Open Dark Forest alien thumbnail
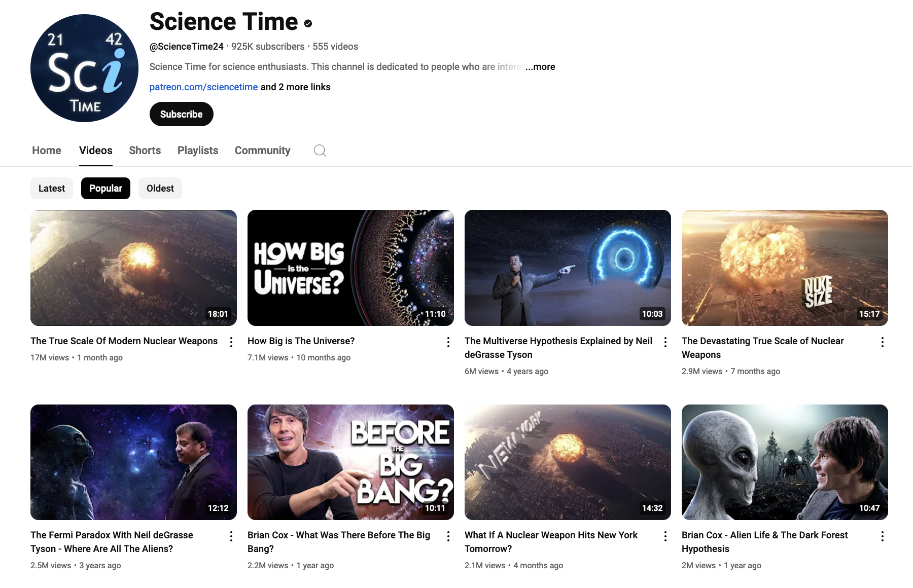 point(785,462)
